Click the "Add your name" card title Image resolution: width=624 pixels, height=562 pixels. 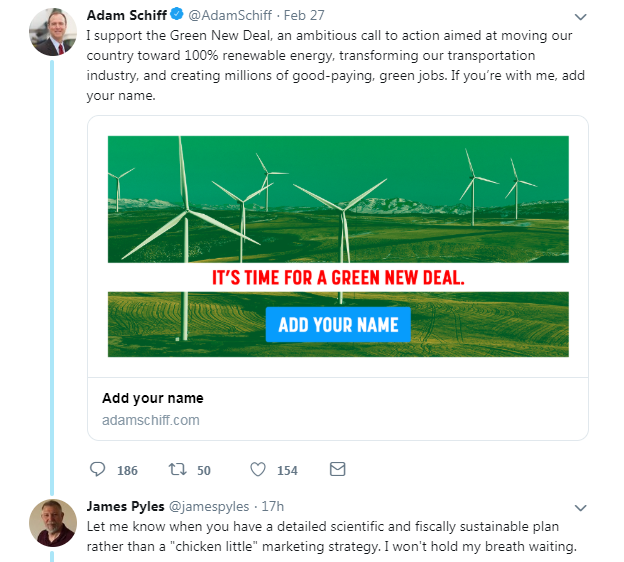(152, 398)
